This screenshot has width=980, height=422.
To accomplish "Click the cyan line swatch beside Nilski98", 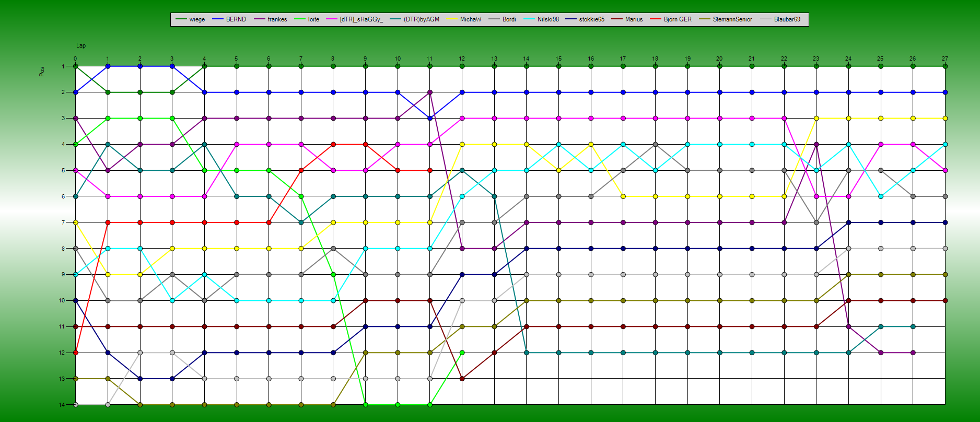I will tap(529, 19).
